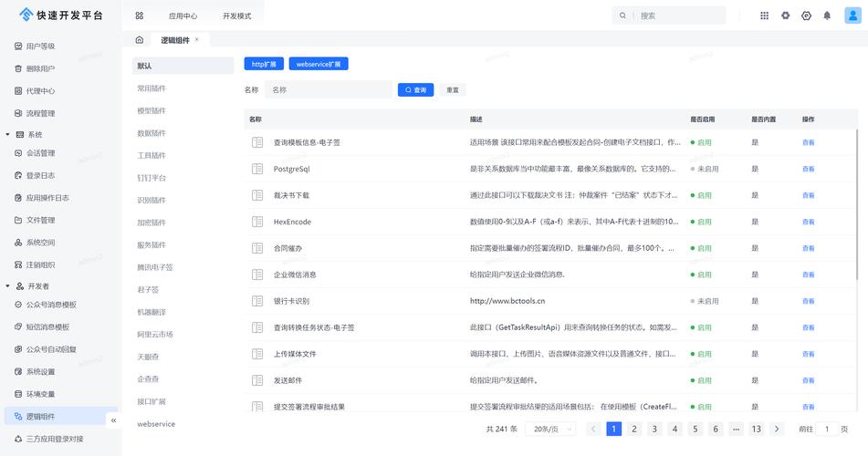Click the apps grid icon in header
868x456 pixels.
pos(765,16)
